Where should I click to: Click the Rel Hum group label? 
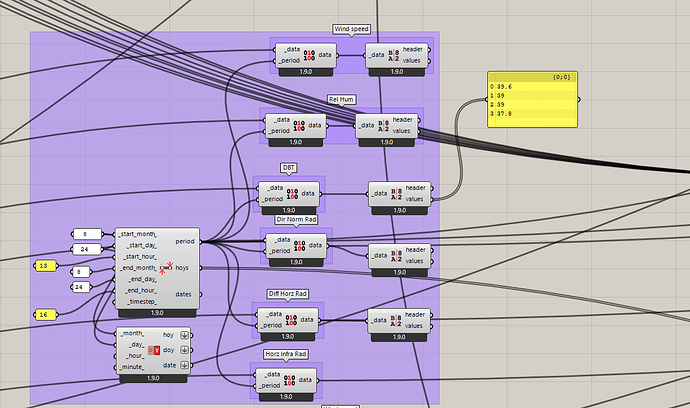pyautogui.click(x=342, y=99)
